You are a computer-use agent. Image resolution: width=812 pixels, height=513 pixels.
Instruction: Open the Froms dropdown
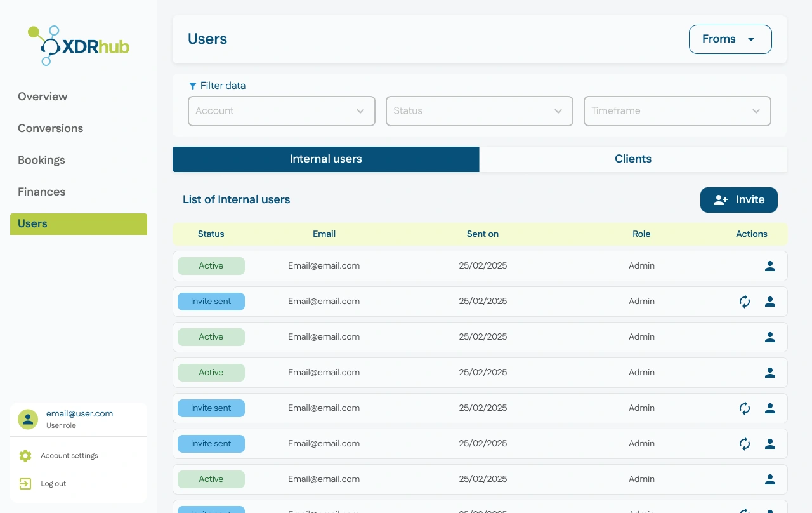click(x=730, y=39)
